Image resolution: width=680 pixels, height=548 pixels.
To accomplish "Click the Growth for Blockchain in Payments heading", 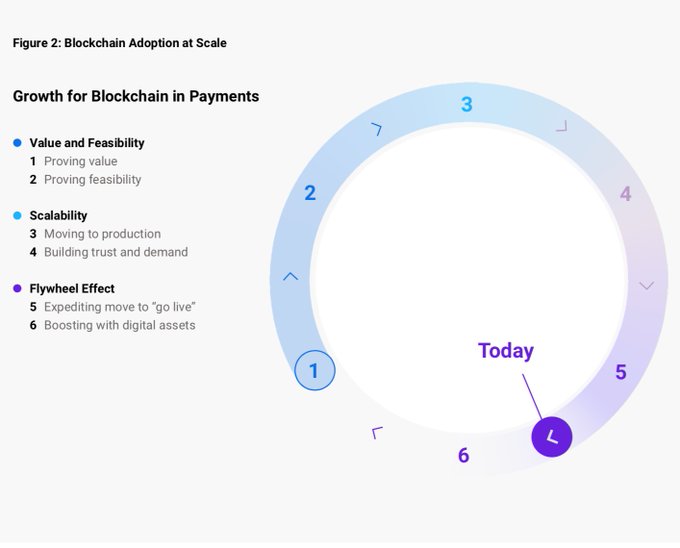I will click(136, 97).
